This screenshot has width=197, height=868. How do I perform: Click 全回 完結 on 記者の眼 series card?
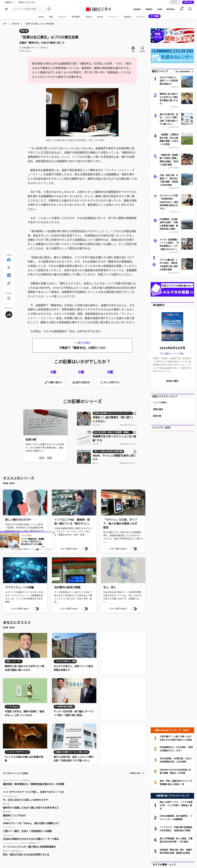(45, 458)
